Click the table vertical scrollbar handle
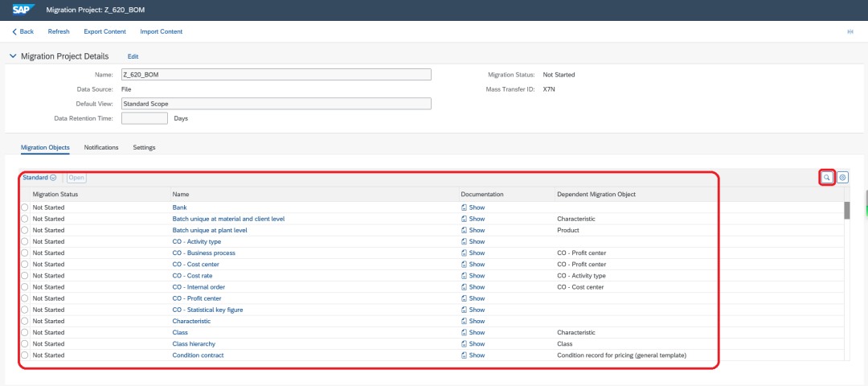The height and width of the screenshot is (386, 868). 846,211
